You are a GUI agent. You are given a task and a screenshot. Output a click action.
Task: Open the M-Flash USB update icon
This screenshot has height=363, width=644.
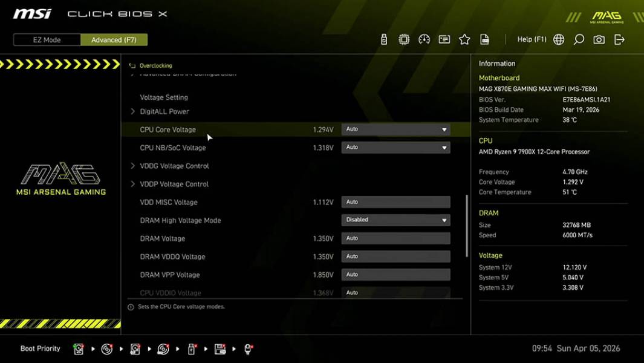[x=383, y=39]
